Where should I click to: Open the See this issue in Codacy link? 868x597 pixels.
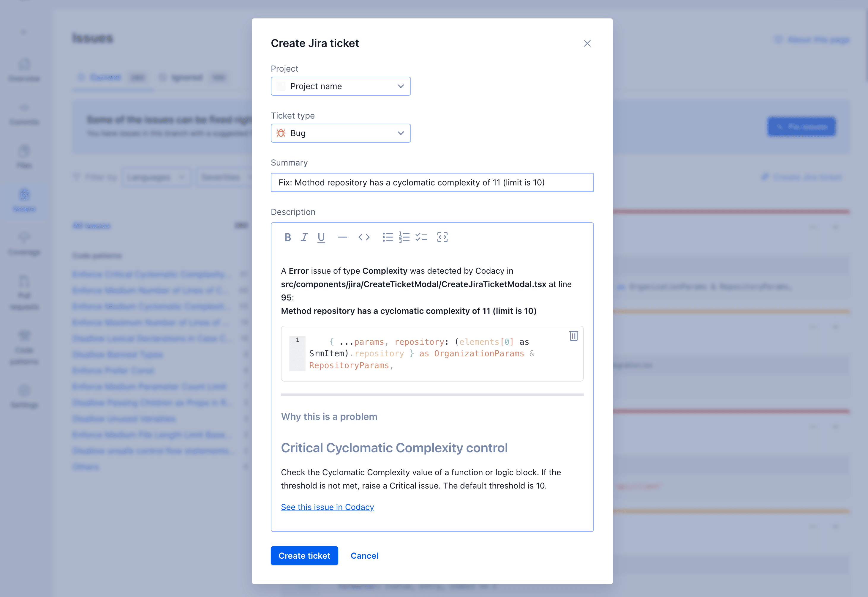327,507
